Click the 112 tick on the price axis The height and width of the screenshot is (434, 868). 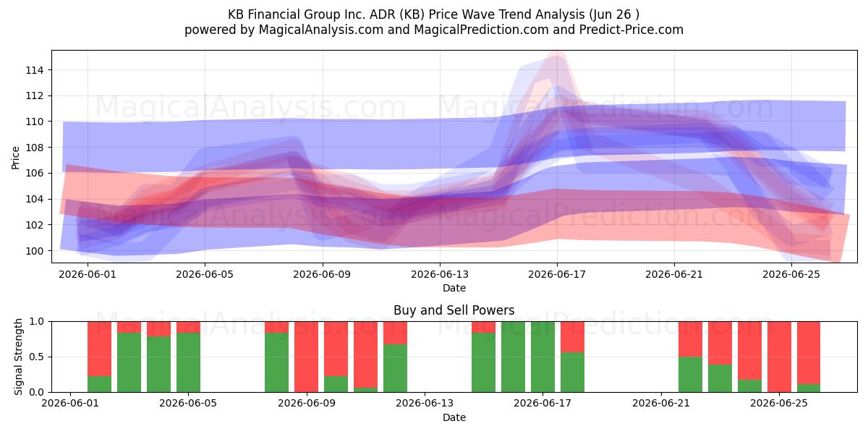coord(34,95)
